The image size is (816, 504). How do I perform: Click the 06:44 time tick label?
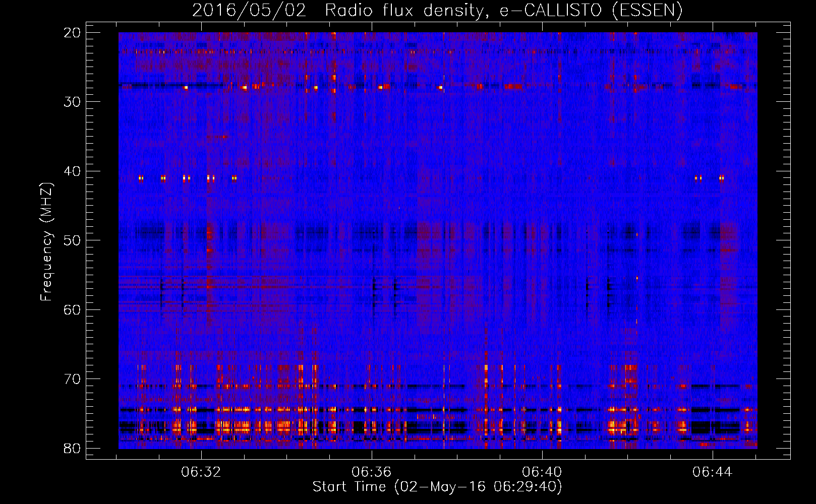(712, 472)
